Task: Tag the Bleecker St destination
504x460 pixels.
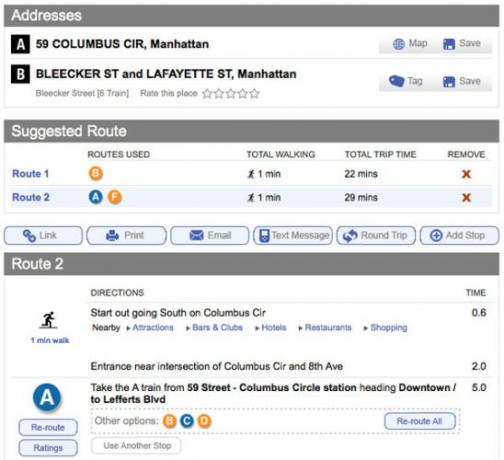Action: tap(406, 81)
